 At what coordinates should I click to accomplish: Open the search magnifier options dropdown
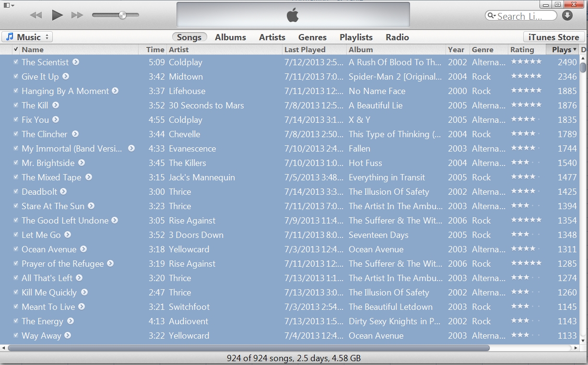[491, 16]
